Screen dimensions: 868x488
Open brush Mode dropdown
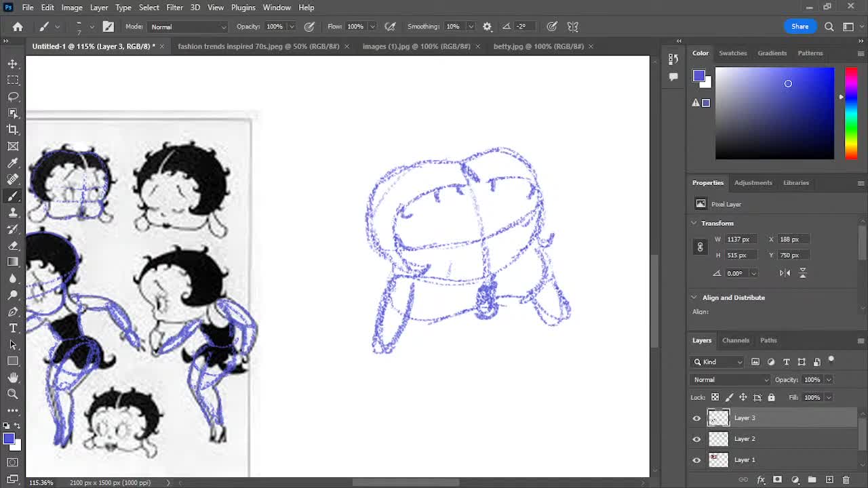(188, 26)
